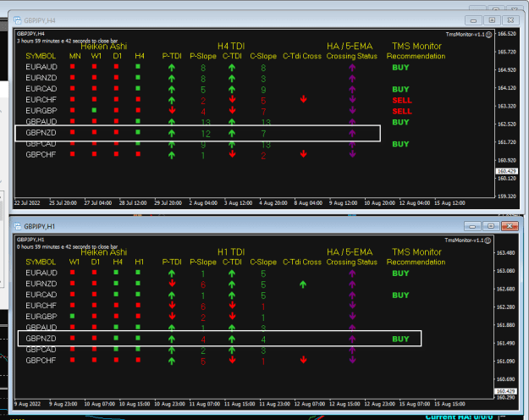The width and height of the screenshot is (529, 420).
Task: Click '0 hours 59 minutes' bar countdown text
Action: tap(67, 247)
